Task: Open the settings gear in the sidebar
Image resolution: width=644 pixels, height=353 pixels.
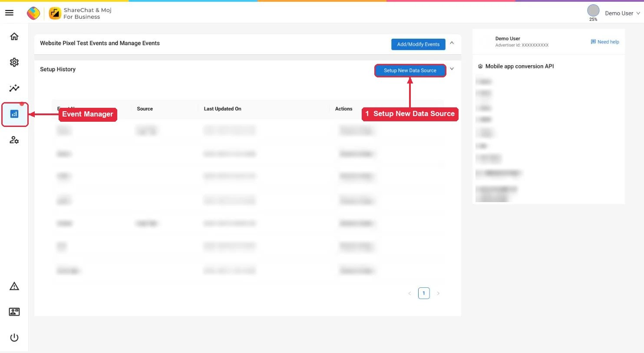Action: pos(14,62)
